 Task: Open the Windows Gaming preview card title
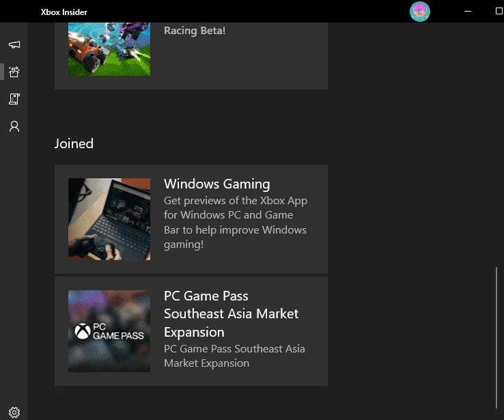(217, 184)
